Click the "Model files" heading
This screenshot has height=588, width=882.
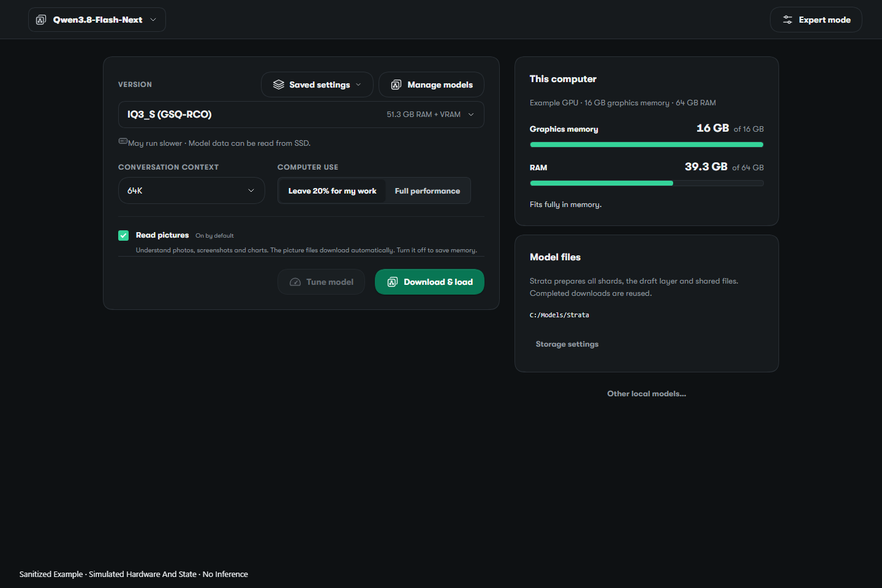(555, 257)
